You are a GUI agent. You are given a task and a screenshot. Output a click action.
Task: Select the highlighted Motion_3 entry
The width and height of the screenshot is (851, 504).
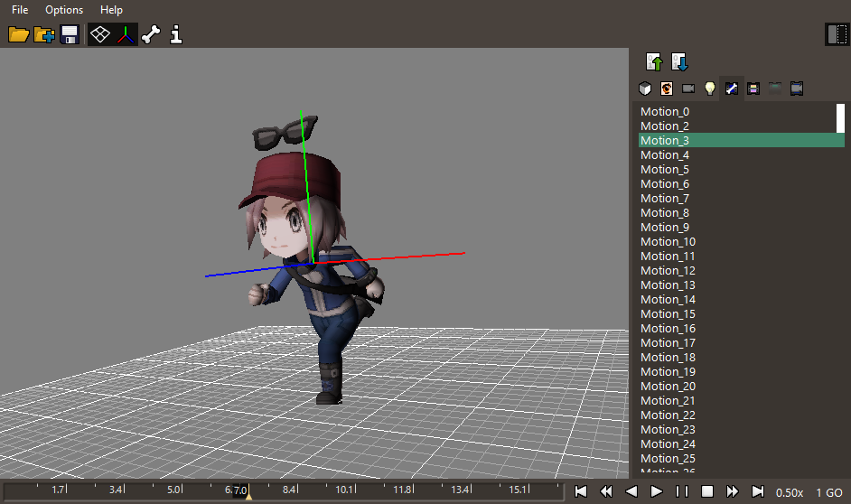click(742, 141)
